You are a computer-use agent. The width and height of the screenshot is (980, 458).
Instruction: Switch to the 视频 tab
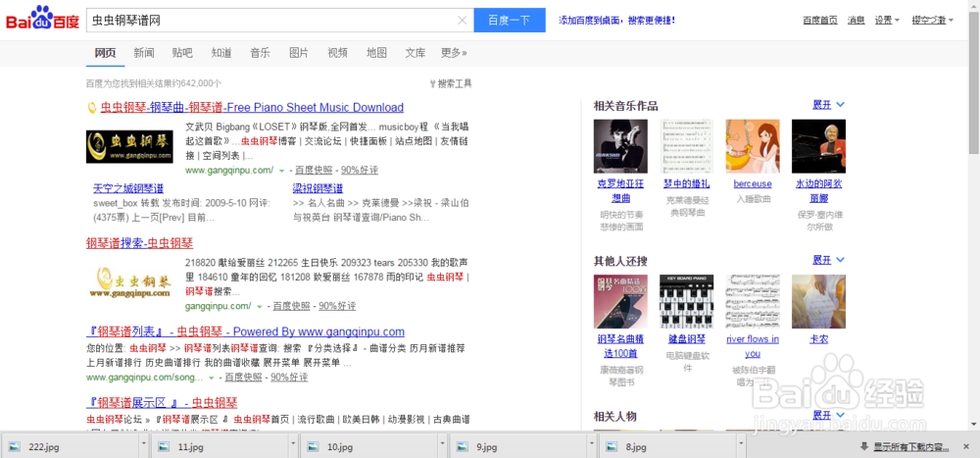337,53
